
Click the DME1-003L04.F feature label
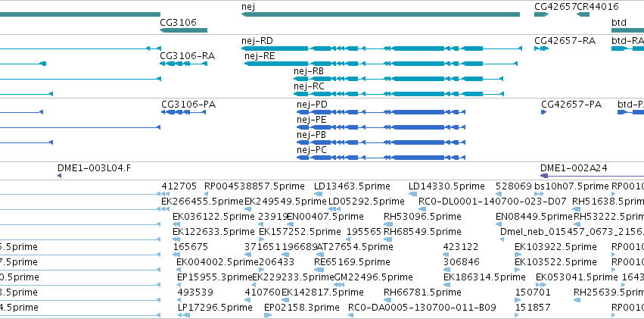[x=95, y=167]
